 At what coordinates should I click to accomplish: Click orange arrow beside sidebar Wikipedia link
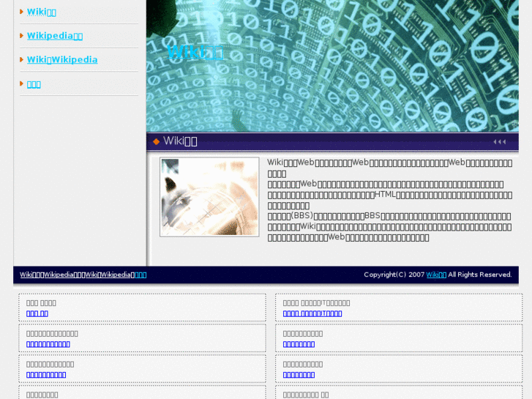[21, 35]
